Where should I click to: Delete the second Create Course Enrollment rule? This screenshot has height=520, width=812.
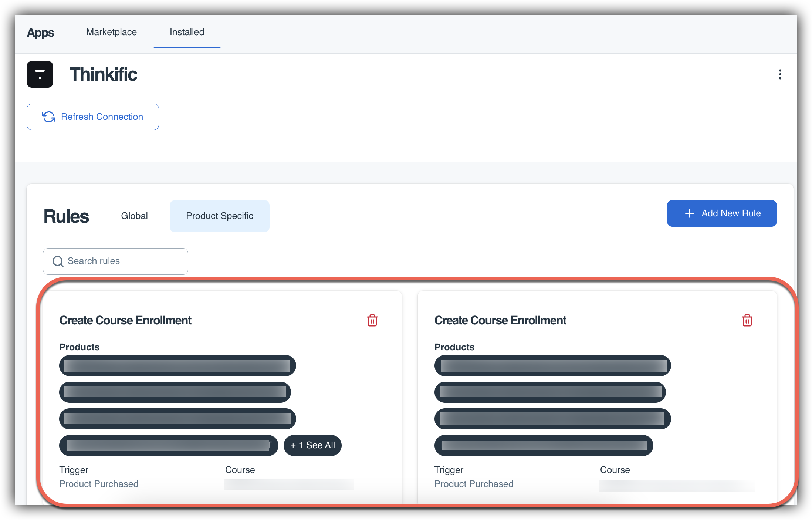[x=747, y=320]
